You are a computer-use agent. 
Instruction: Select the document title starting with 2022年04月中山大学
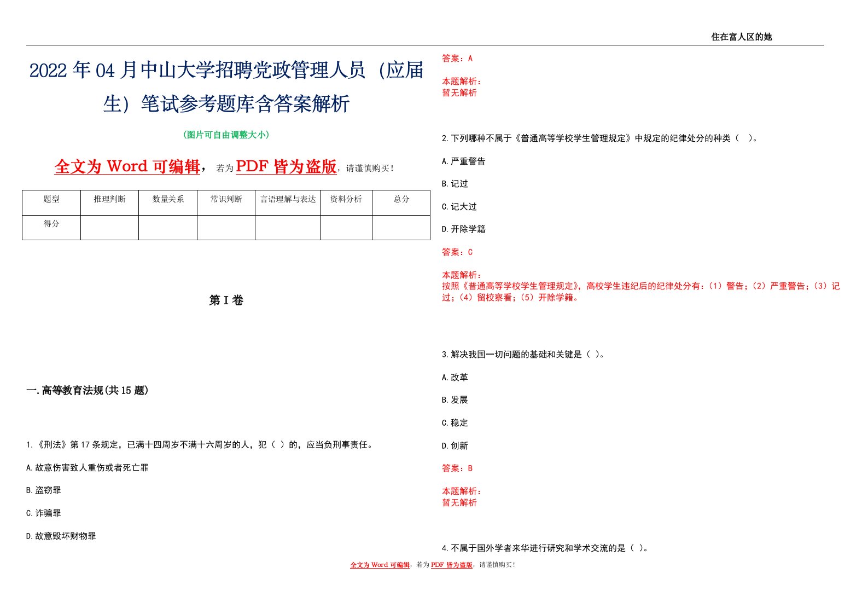(226, 87)
